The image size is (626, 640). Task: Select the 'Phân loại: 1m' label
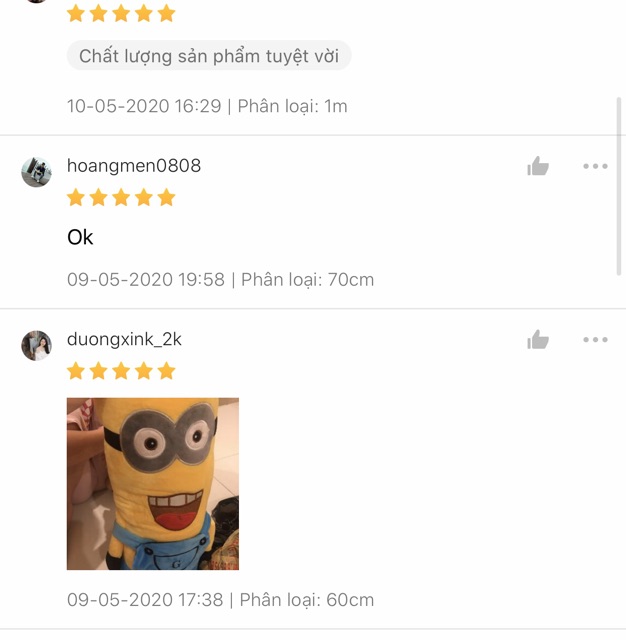[293, 106]
